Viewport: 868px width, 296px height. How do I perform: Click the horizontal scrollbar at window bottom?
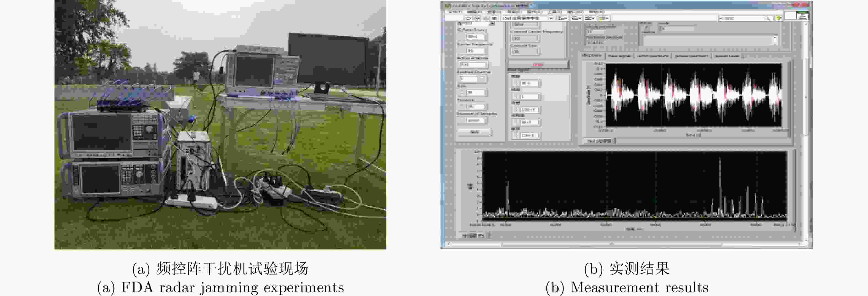point(611,244)
